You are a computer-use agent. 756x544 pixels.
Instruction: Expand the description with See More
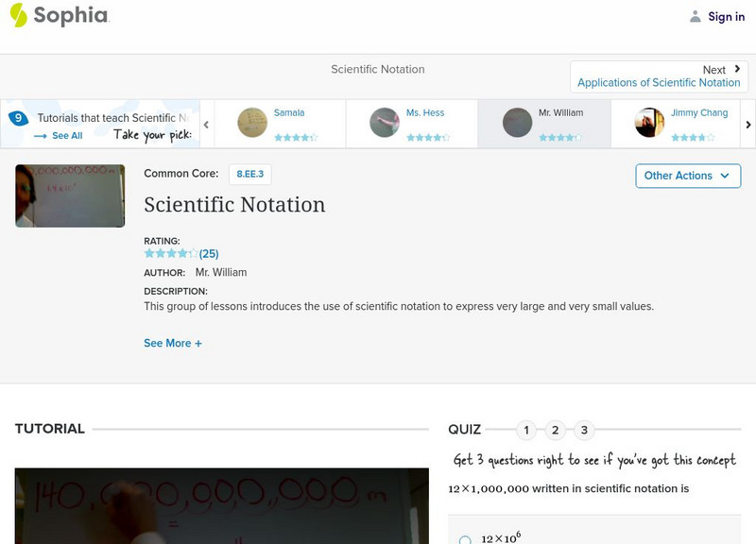point(173,343)
